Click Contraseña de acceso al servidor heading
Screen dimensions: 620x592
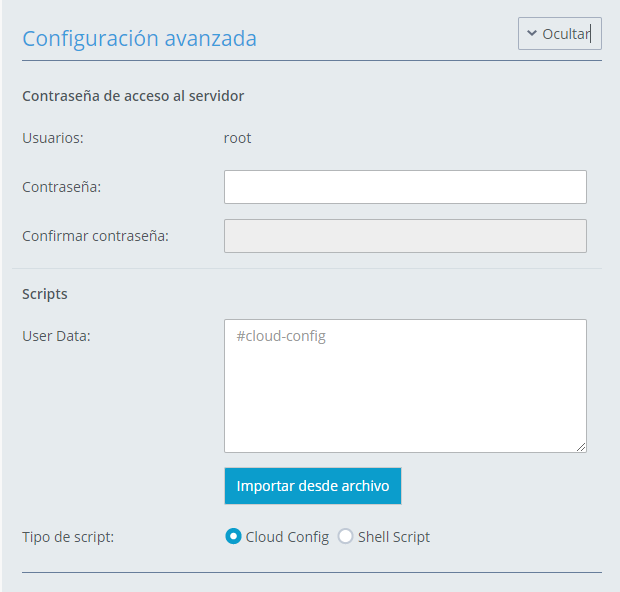point(133,96)
